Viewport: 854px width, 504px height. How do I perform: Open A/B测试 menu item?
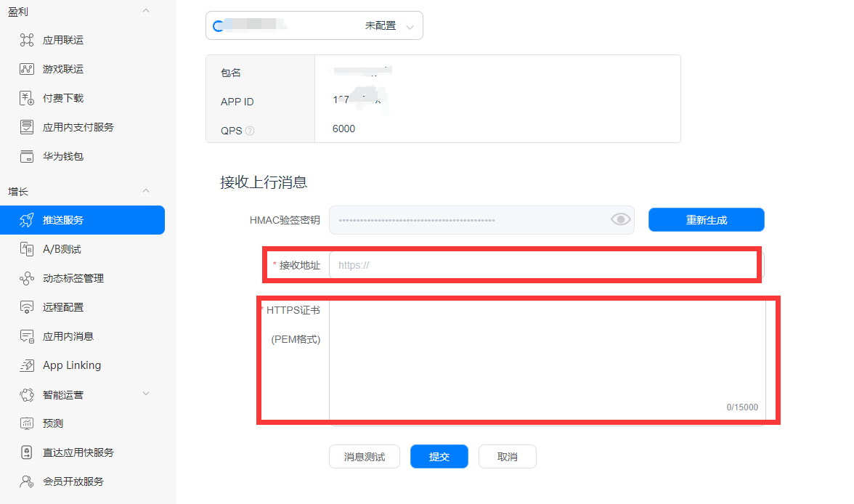[x=62, y=249]
